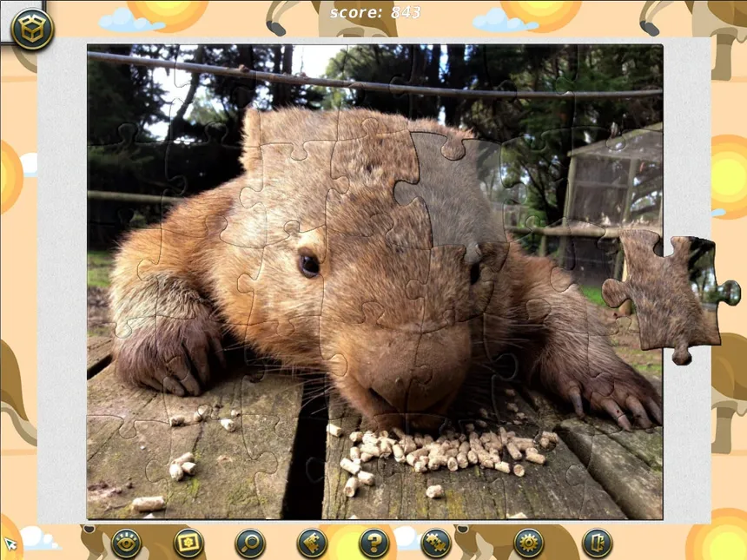747x560 pixels.
Task: Click the picture frame background icon
Action: coord(188,543)
